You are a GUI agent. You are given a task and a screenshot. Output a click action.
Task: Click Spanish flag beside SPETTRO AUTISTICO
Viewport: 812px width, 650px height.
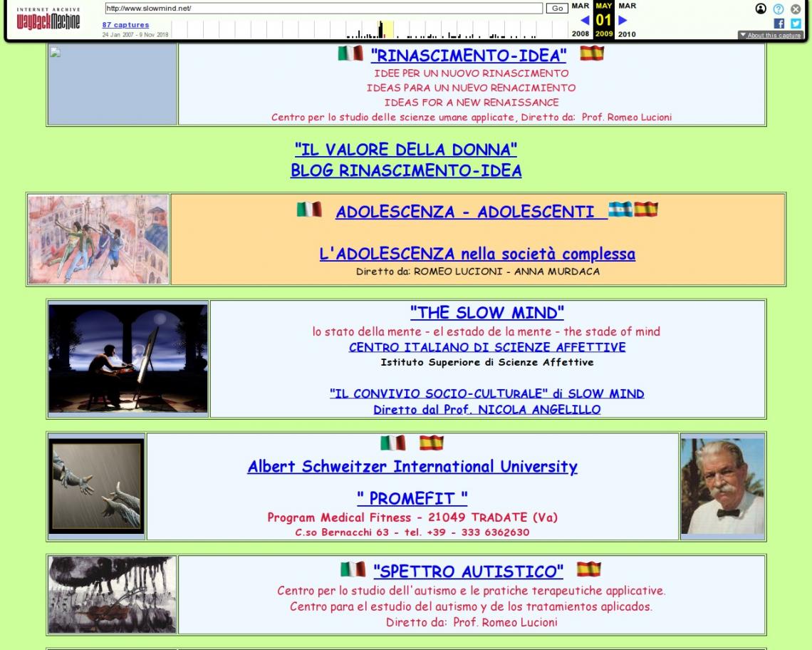(589, 569)
